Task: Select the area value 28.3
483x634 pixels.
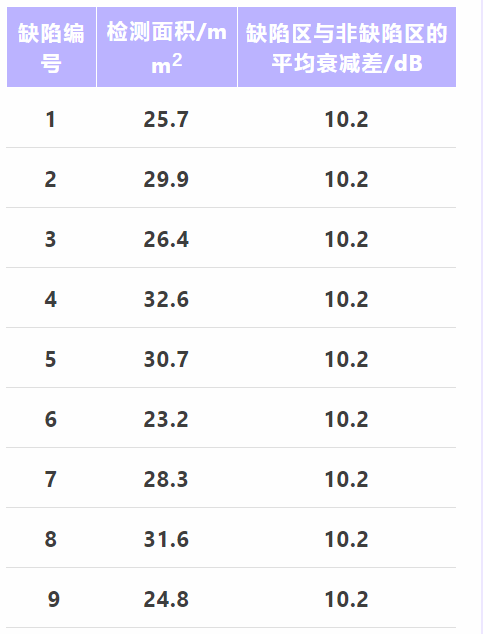Action: (166, 480)
